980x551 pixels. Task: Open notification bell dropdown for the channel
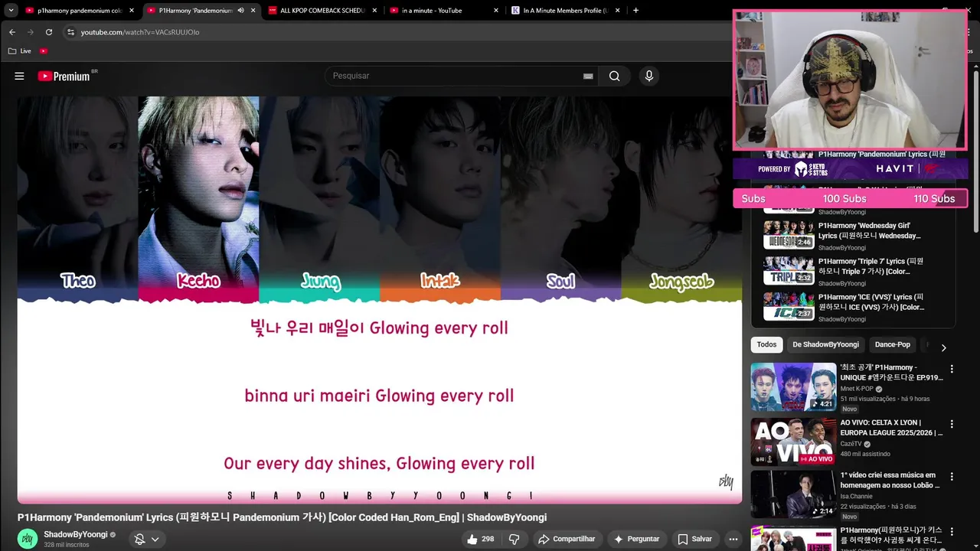tap(146, 540)
